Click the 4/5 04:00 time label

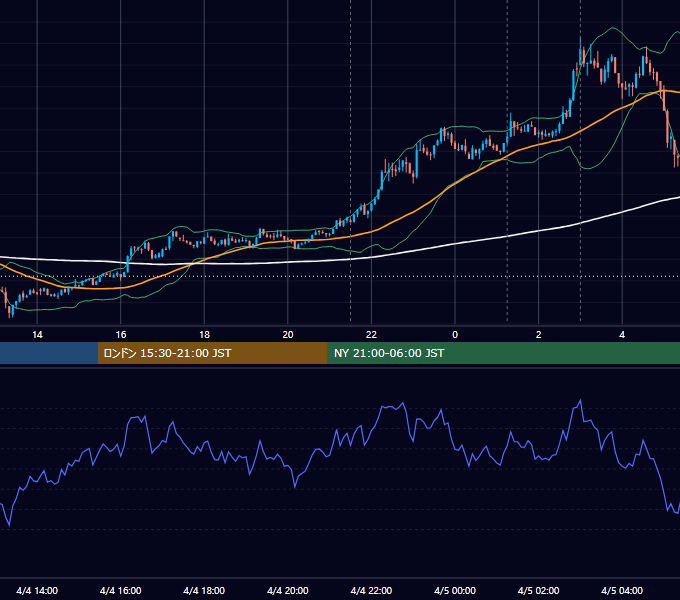point(622,590)
